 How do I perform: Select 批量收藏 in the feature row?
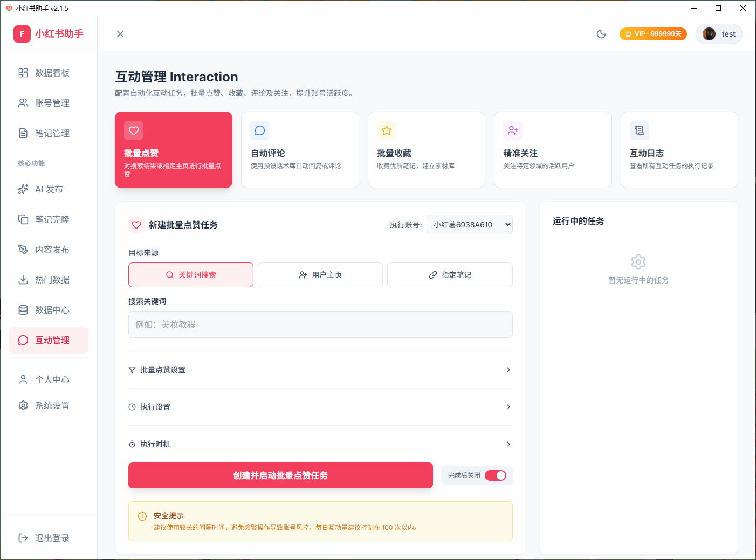coord(426,150)
